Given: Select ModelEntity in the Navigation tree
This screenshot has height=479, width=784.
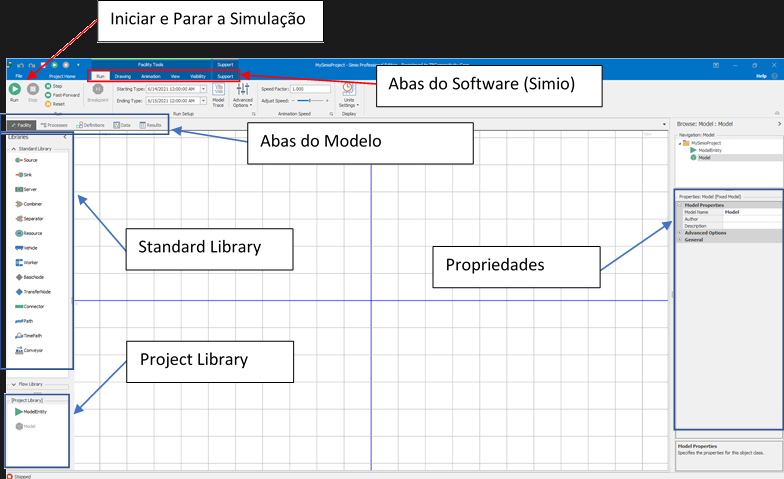Looking at the screenshot, I should [712, 150].
